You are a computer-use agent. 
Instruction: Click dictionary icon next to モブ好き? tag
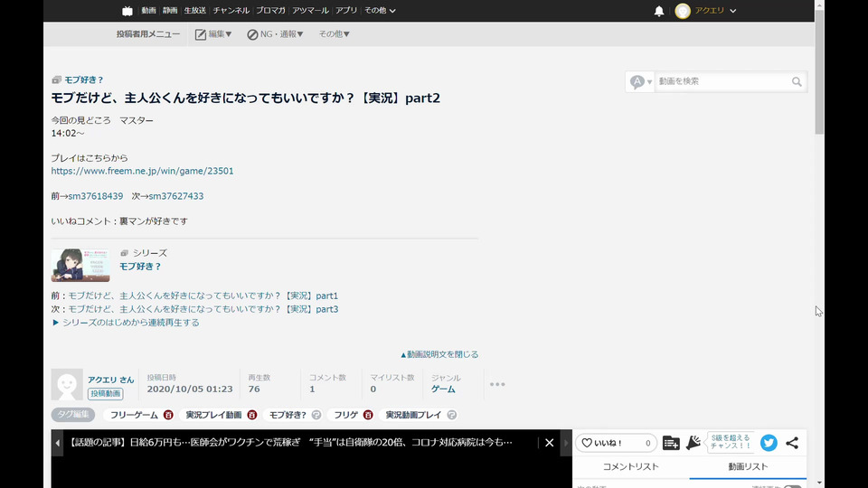pos(316,415)
